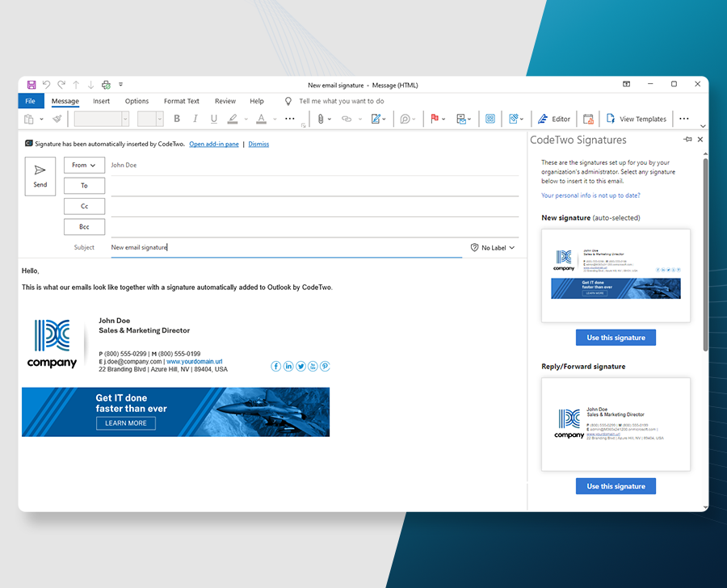Click the ribbon Save icon
727x588 pixels.
(x=31, y=84)
